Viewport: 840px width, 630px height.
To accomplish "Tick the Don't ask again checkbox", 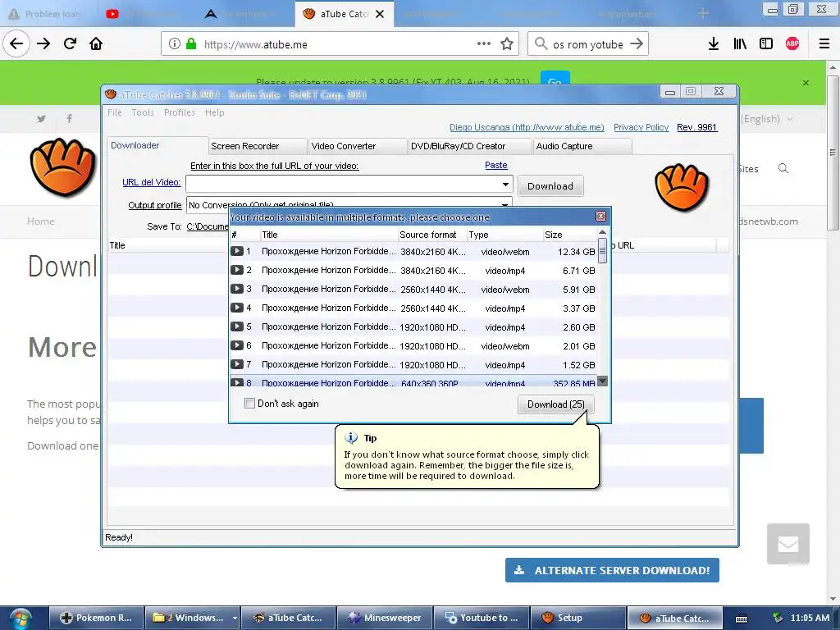I will pos(249,404).
